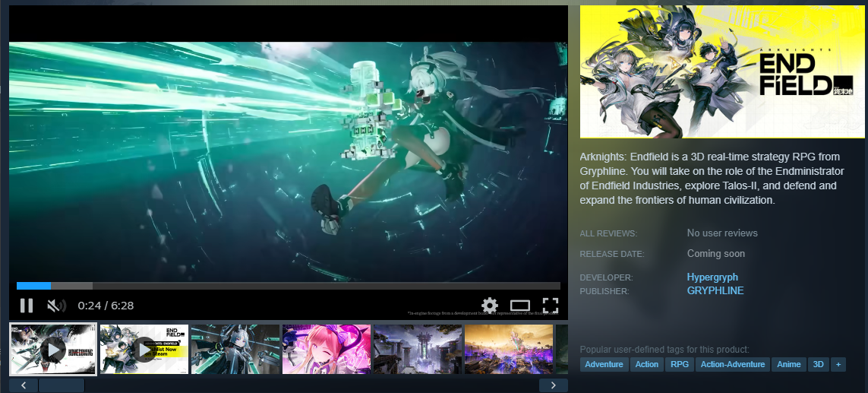Expand more tags with plus button
868x393 pixels.
coord(838,364)
